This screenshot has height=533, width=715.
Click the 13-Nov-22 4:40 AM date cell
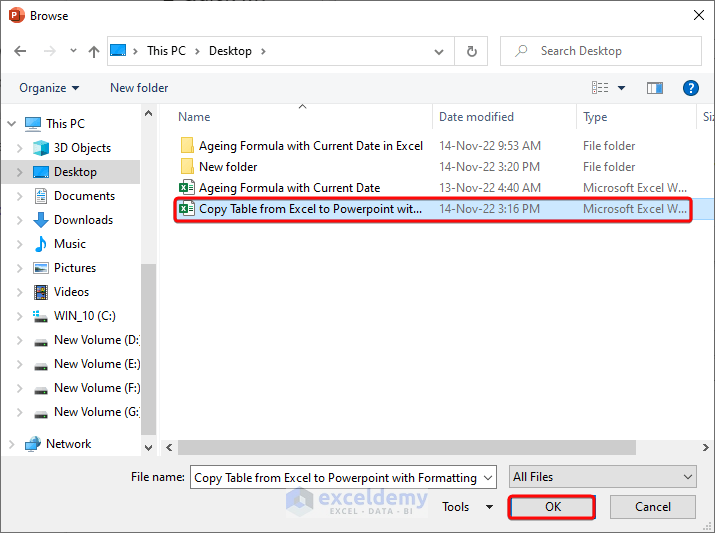coord(490,188)
